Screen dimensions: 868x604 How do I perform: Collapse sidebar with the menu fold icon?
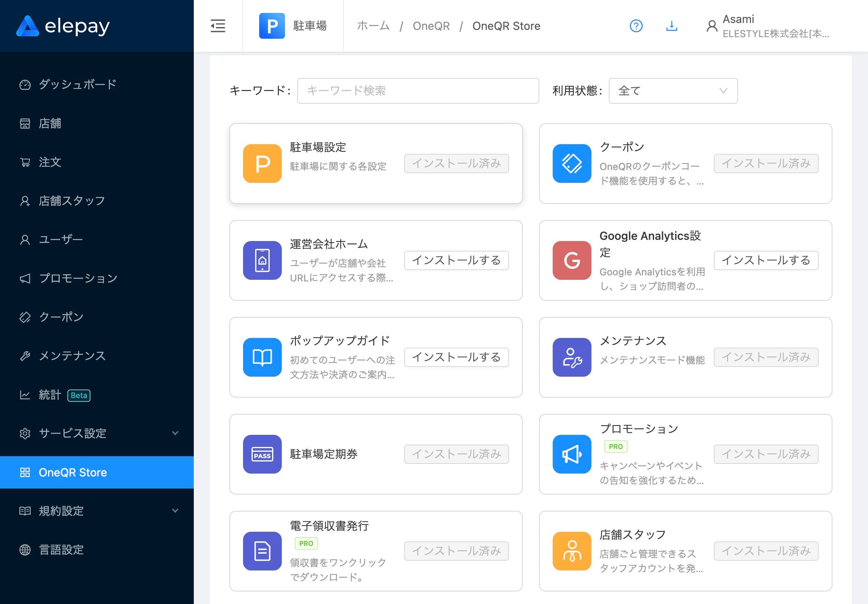tap(218, 26)
